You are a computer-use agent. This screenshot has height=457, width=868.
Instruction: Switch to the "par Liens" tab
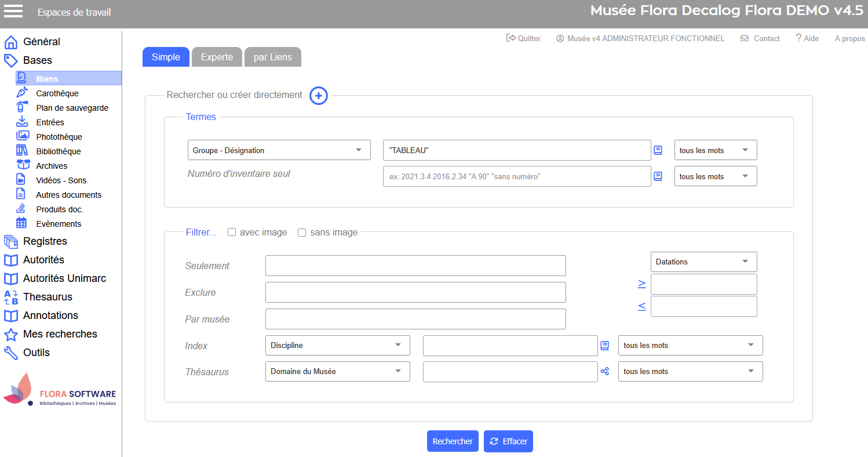[272, 57]
